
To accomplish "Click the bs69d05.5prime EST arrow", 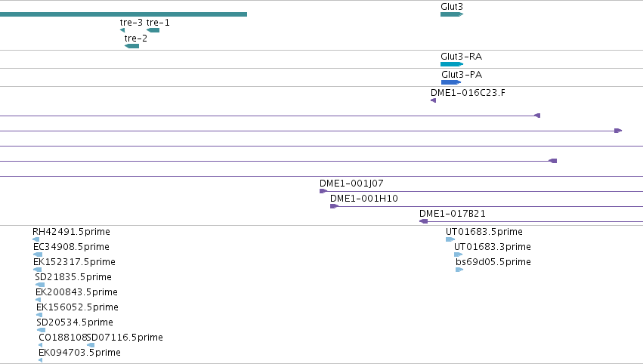I will [459, 270].
